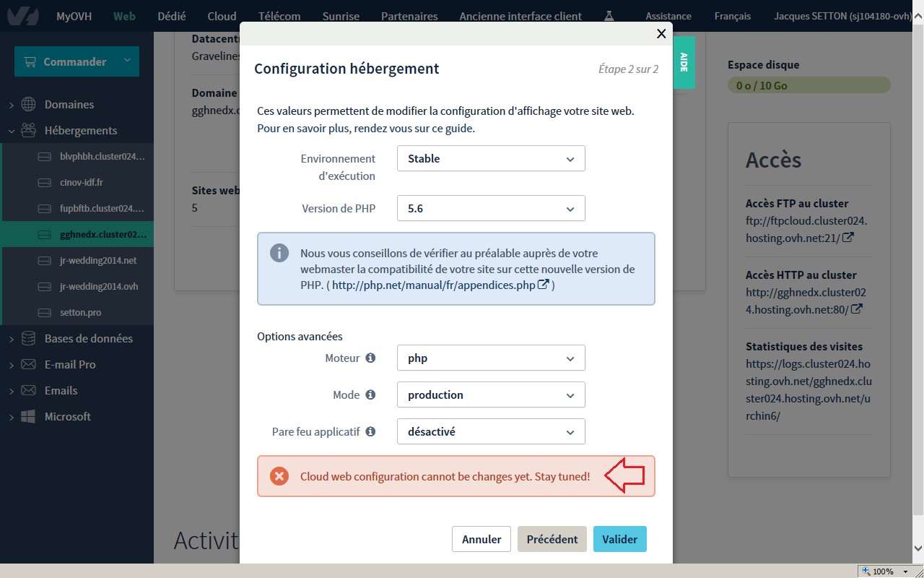Image resolution: width=924 pixels, height=578 pixels.
Task: Open the Télécom menu tab
Action: click(x=279, y=16)
